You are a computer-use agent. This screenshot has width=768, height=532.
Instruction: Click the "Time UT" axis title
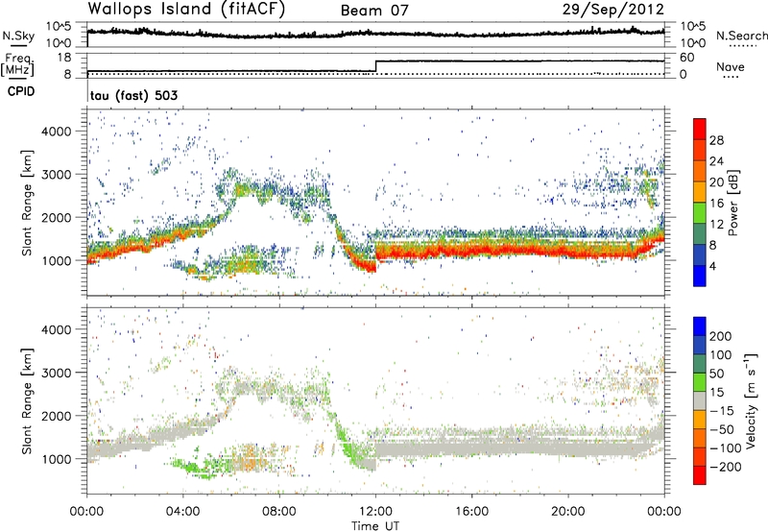[x=375, y=525]
